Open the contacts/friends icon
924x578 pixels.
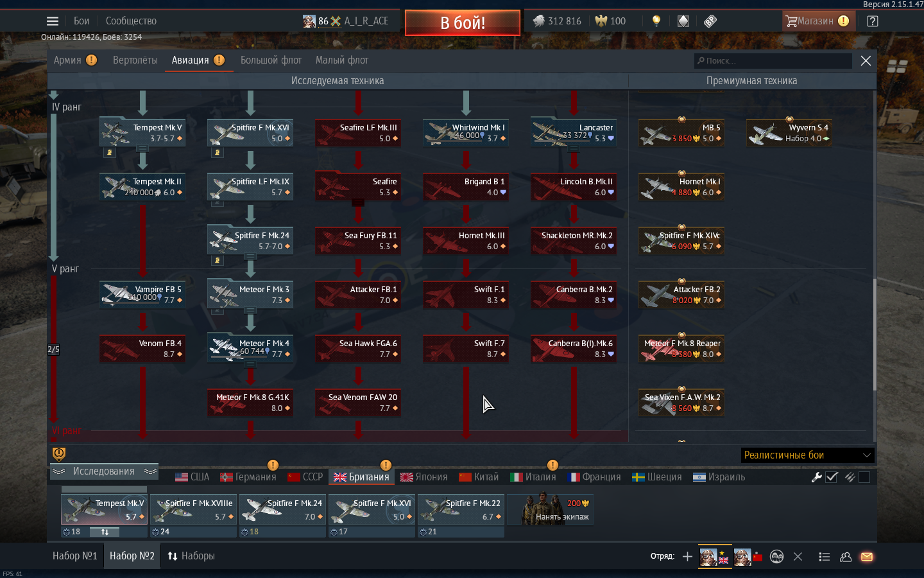[846, 557]
